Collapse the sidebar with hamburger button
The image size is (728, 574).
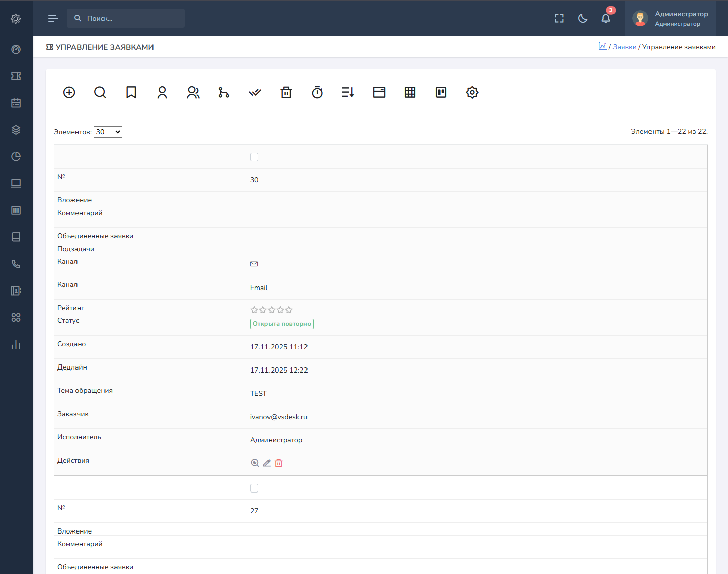click(x=53, y=18)
